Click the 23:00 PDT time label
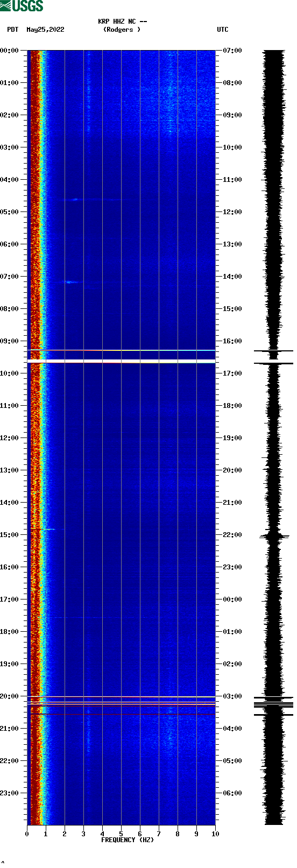The width and height of the screenshot is (297, 868). point(10,793)
